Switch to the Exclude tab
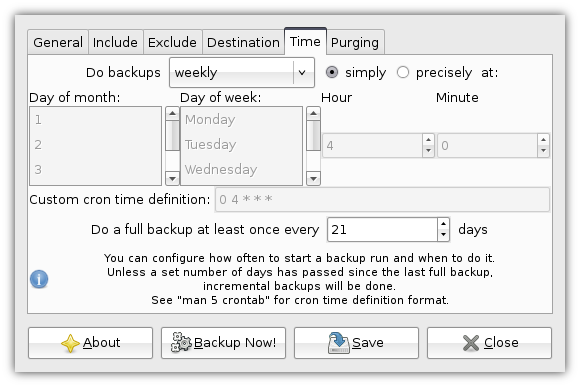580x387 pixels. coord(172,43)
